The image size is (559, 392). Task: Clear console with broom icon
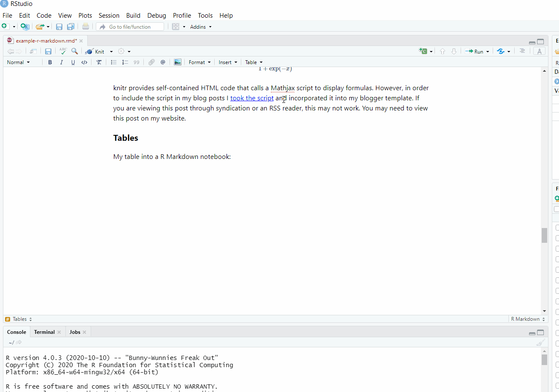[540, 342]
